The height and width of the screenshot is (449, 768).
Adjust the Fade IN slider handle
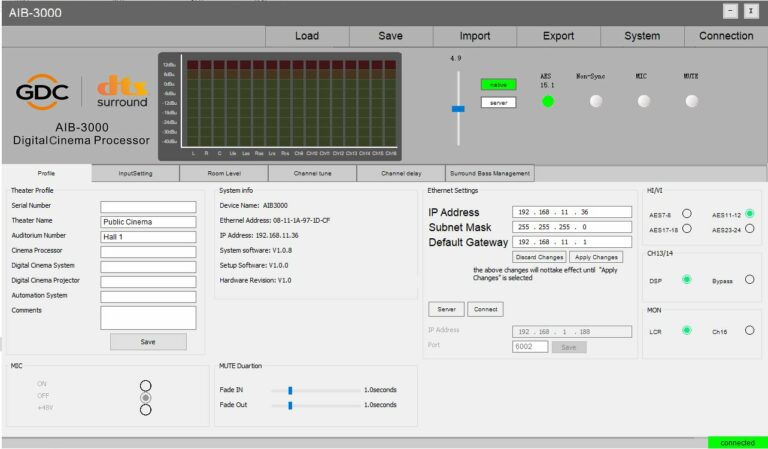(x=290, y=390)
